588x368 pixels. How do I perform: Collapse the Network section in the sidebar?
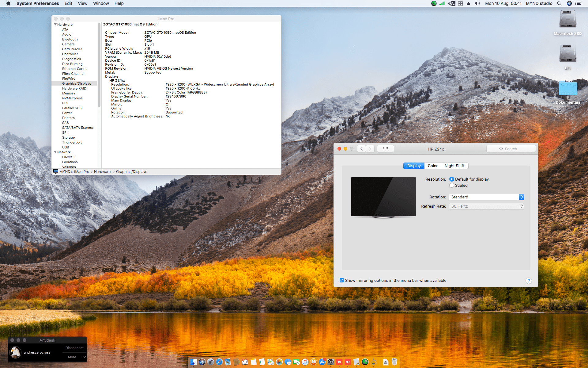pyautogui.click(x=55, y=152)
